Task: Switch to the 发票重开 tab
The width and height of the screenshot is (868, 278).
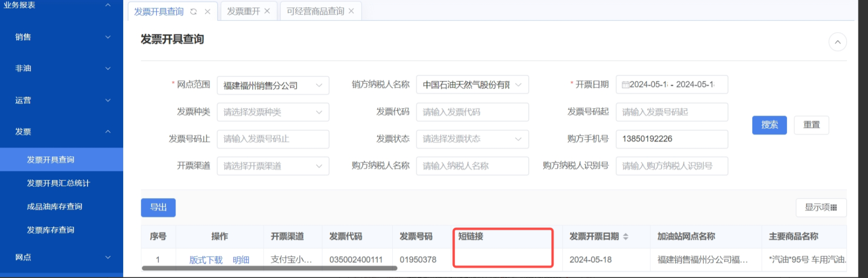Action: click(243, 11)
